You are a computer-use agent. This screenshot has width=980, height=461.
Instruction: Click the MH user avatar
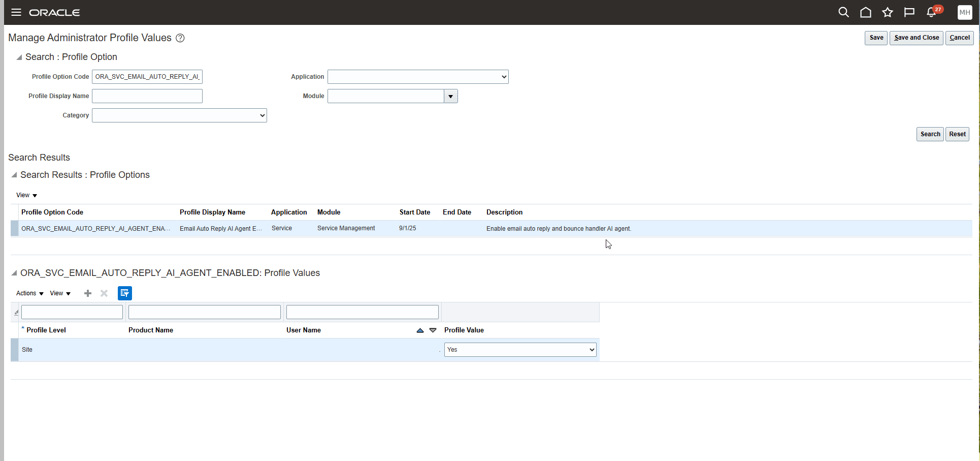pos(964,12)
